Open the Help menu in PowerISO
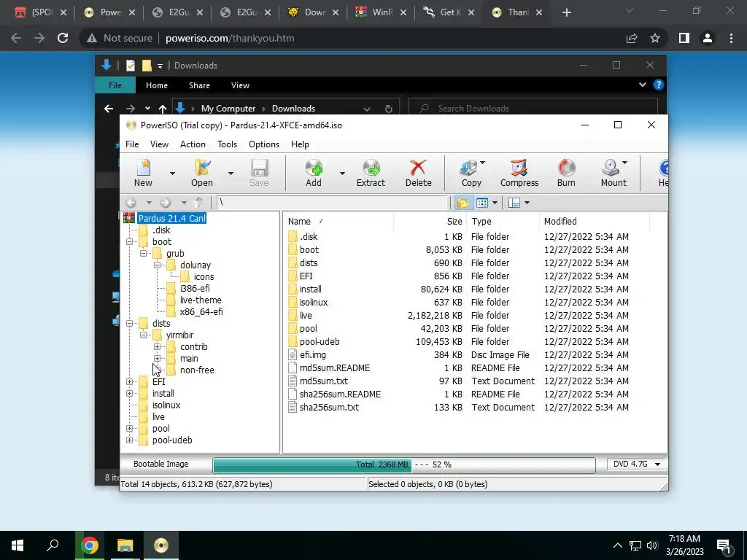Viewport: 747px width, 560px height. 300,144
